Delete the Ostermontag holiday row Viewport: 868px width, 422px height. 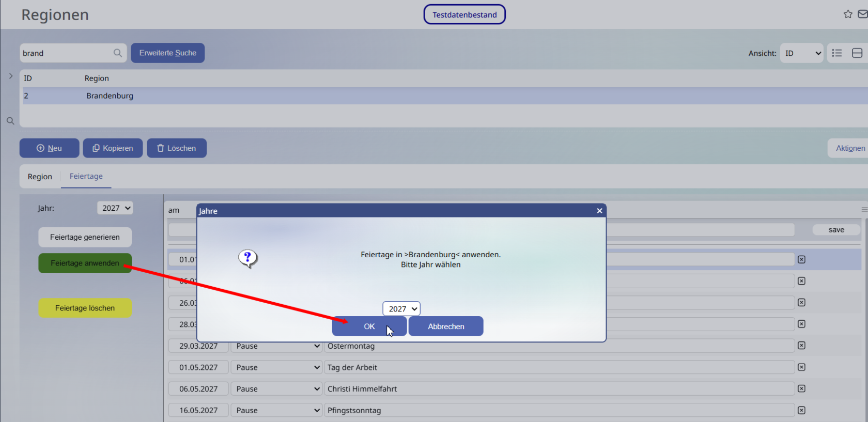point(801,346)
